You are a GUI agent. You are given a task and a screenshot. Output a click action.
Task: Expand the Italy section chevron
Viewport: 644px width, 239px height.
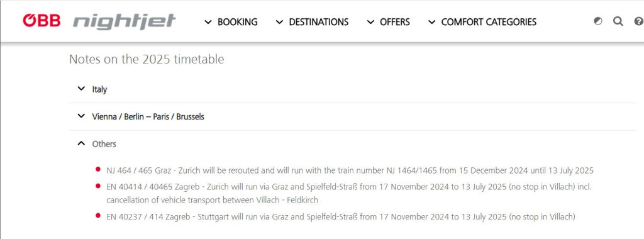[81, 89]
